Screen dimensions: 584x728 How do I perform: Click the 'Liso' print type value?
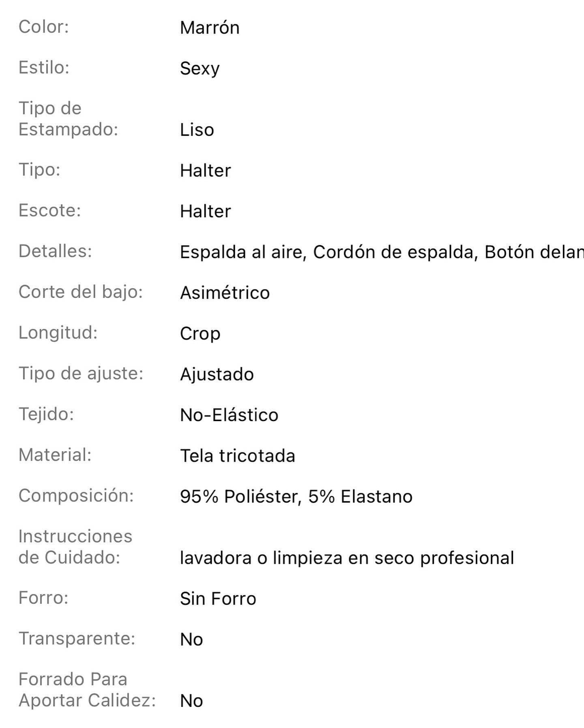coord(197,130)
